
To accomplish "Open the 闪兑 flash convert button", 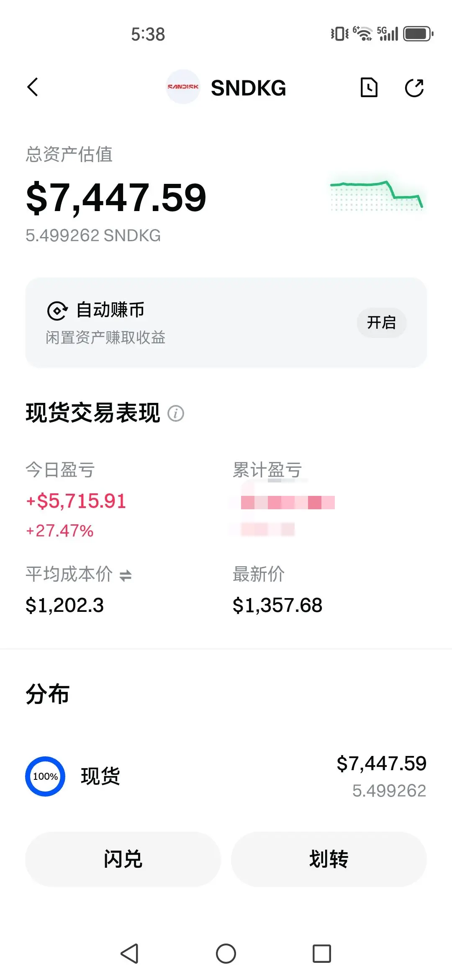I will [x=123, y=859].
